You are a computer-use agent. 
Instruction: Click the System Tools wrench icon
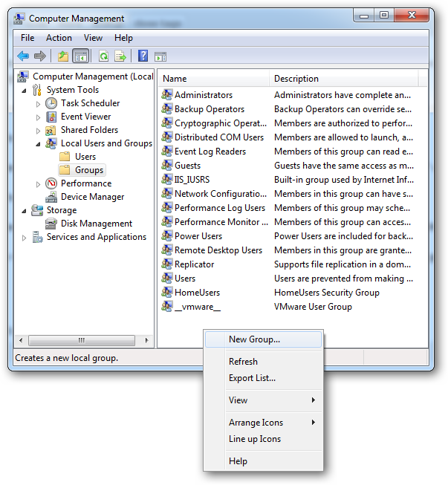click(x=37, y=90)
